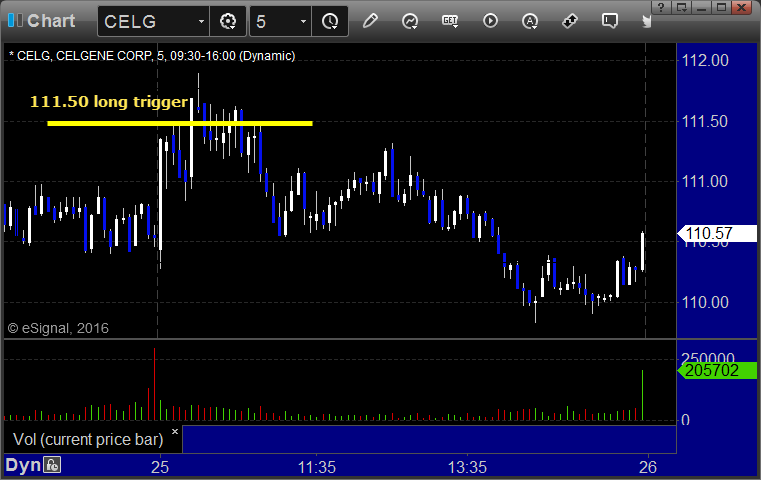Click the 110.57 current price marker
The width and height of the screenshot is (761, 480).
pos(718,233)
